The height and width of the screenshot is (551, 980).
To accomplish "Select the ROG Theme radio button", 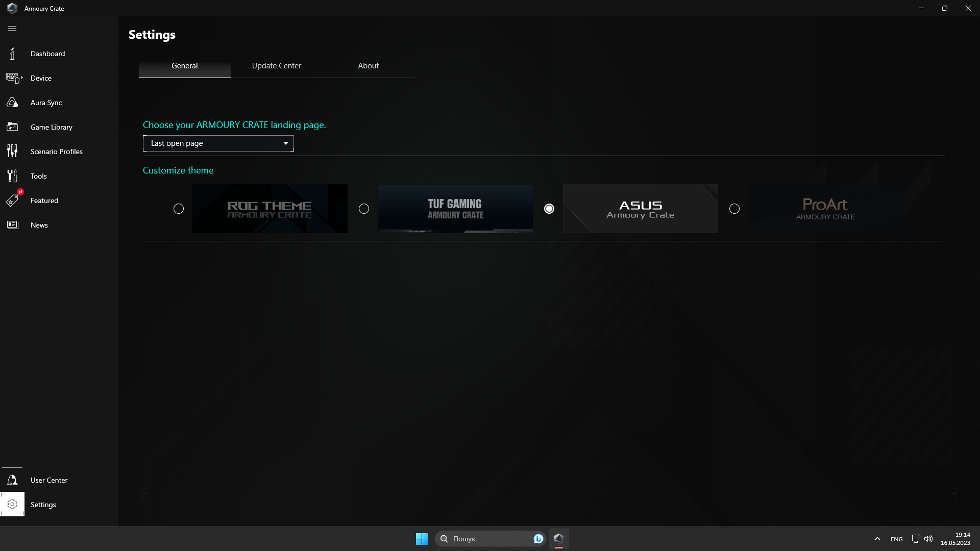I will pyautogui.click(x=178, y=209).
